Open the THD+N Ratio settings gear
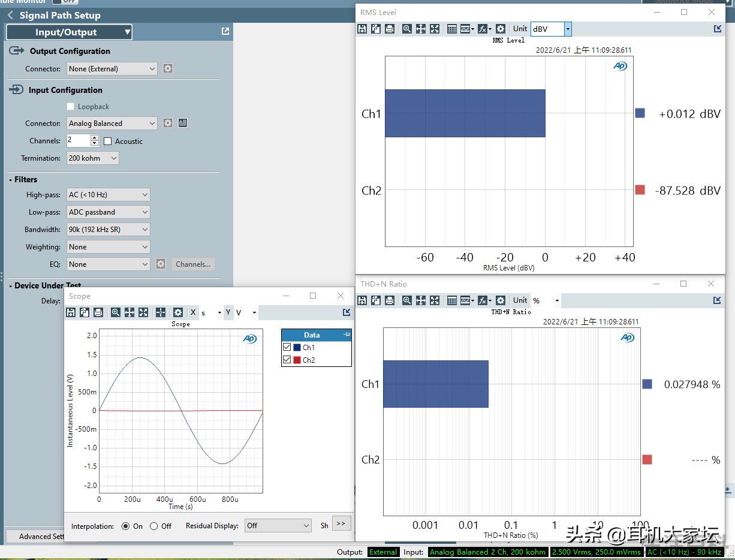 pos(501,300)
